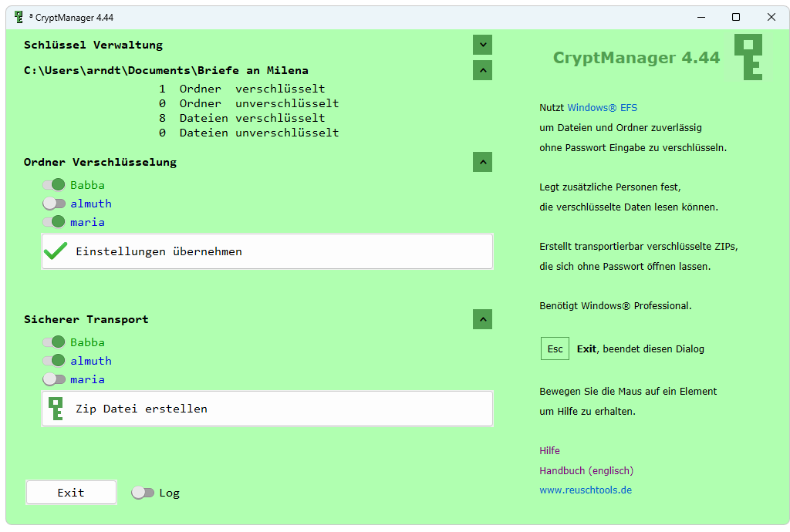790x532 pixels.
Task: Click the maria label under Sicherer Transport
Action: (x=88, y=379)
